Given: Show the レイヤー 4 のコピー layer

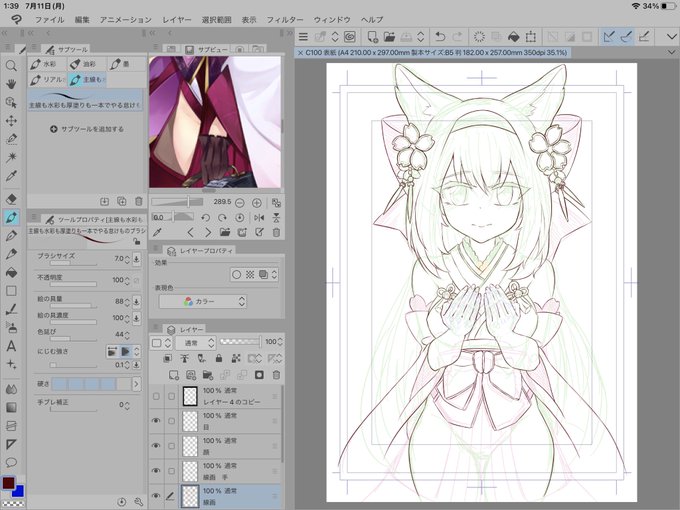Looking at the screenshot, I should point(156,396).
